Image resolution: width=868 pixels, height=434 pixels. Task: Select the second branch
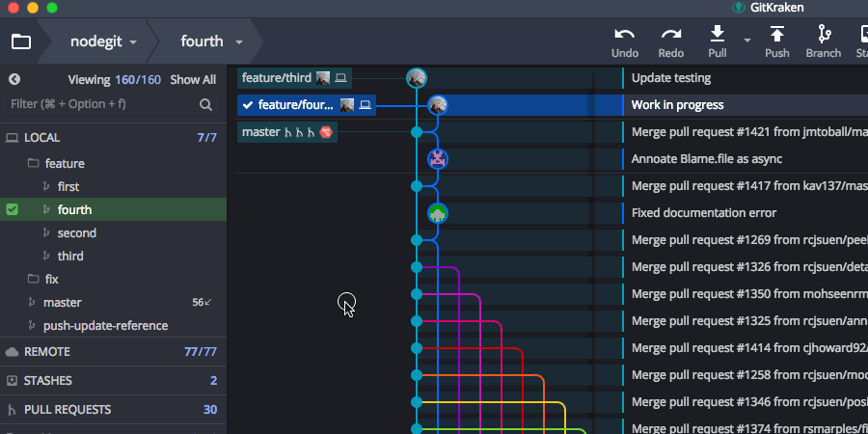(76, 233)
